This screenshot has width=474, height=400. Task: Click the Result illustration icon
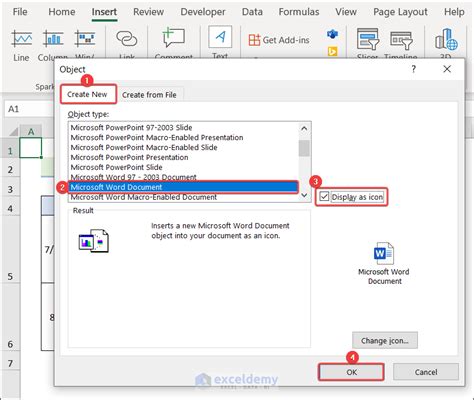pyautogui.click(x=94, y=241)
